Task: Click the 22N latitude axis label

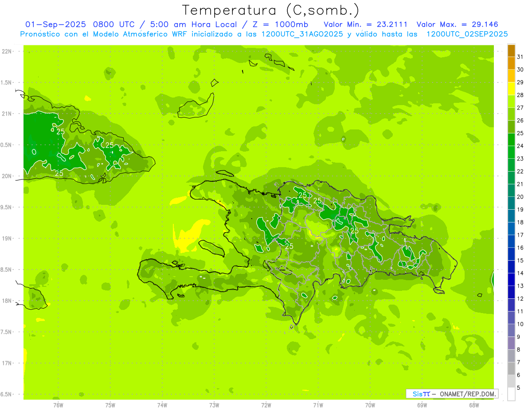Action: click(7, 51)
